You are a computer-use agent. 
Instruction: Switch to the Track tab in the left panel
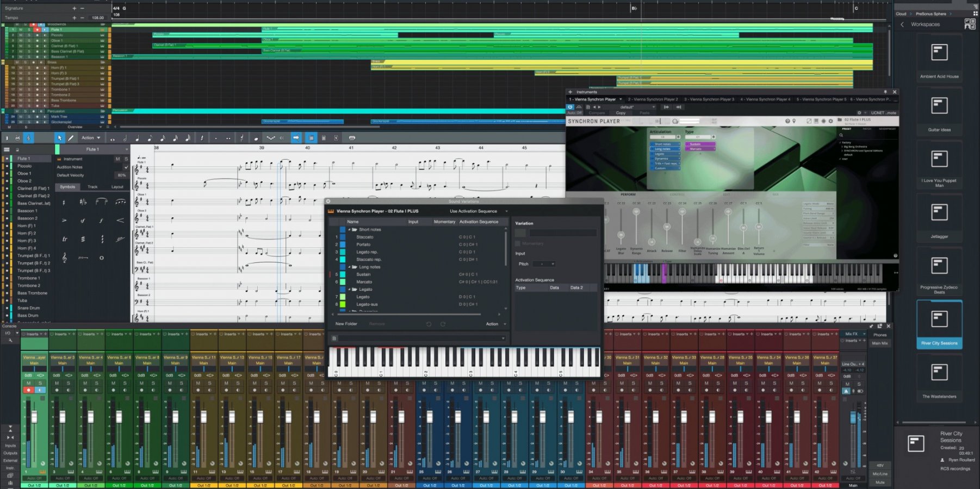93,187
